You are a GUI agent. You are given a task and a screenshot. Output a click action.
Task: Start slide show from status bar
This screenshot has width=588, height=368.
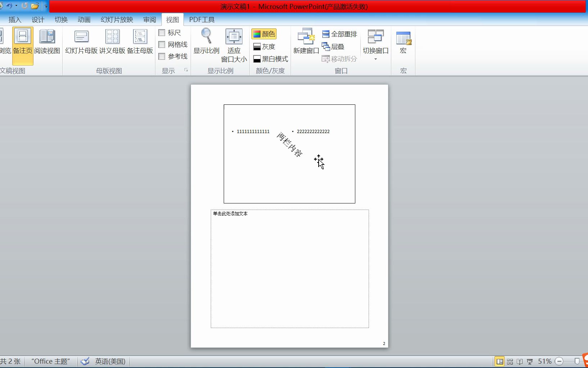530,362
